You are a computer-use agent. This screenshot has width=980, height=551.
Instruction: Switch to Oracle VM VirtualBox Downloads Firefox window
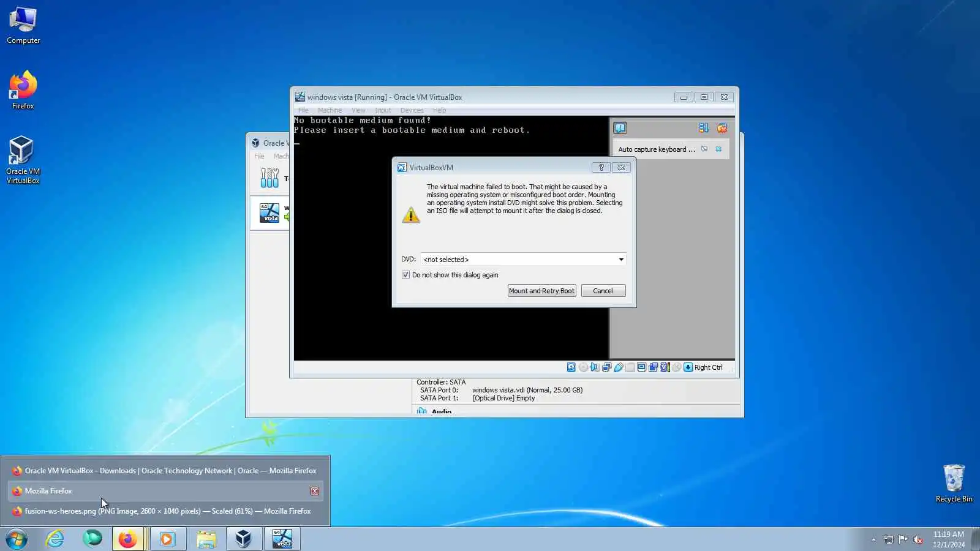[165, 471]
